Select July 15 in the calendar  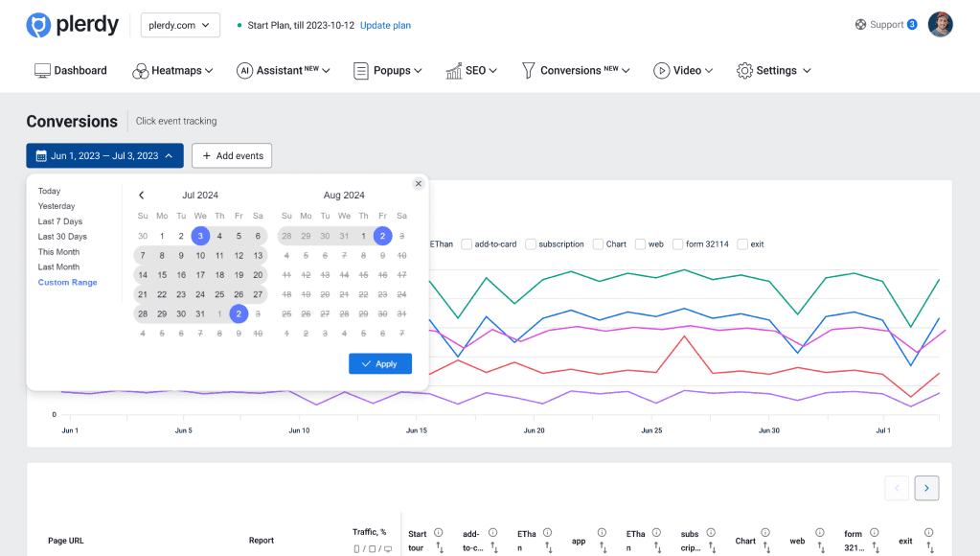point(162,275)
